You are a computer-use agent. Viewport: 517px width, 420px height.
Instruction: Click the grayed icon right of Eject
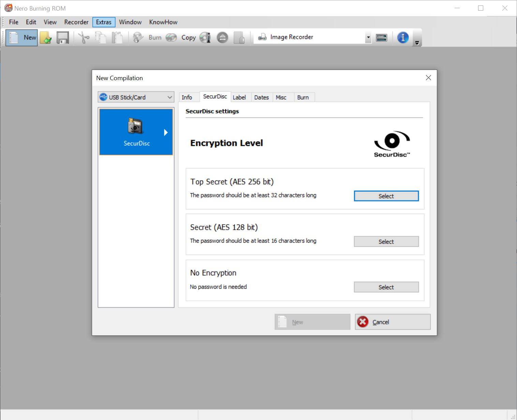click(x=239, y=38)
